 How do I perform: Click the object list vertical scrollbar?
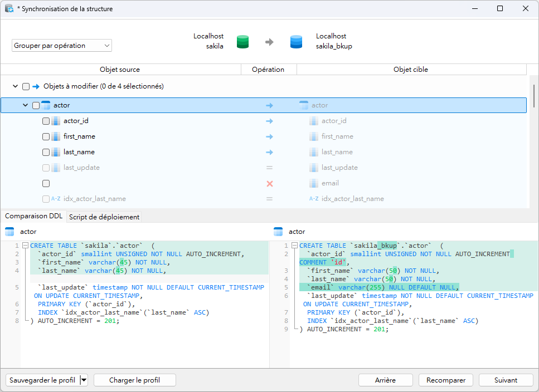[x=535, y=95]
